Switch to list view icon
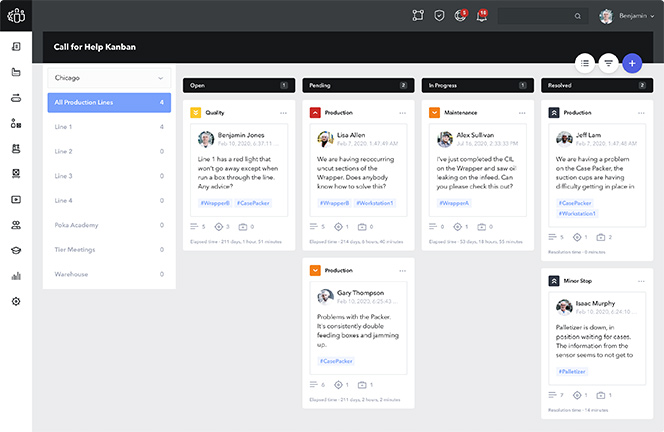Viewport: 664px width, 432px height. point(585,63)
